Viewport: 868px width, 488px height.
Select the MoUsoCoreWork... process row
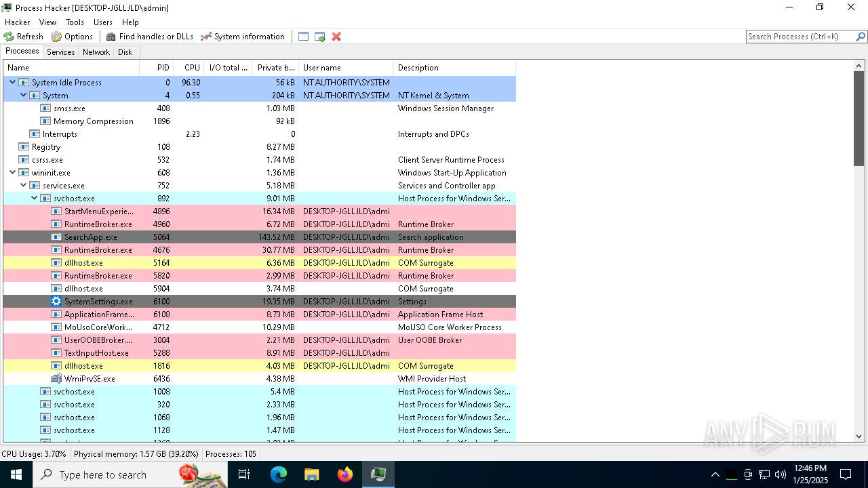click(260, 327)
